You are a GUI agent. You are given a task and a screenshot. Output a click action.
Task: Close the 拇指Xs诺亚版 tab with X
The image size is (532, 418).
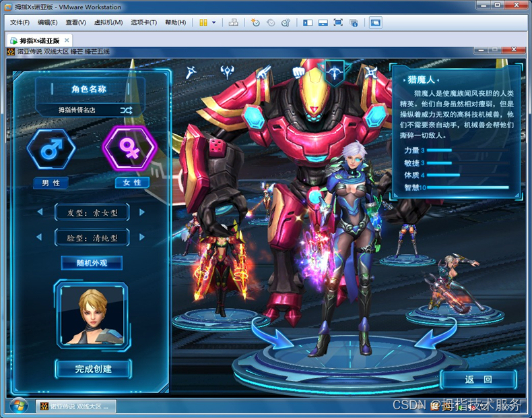coord(67,40)
